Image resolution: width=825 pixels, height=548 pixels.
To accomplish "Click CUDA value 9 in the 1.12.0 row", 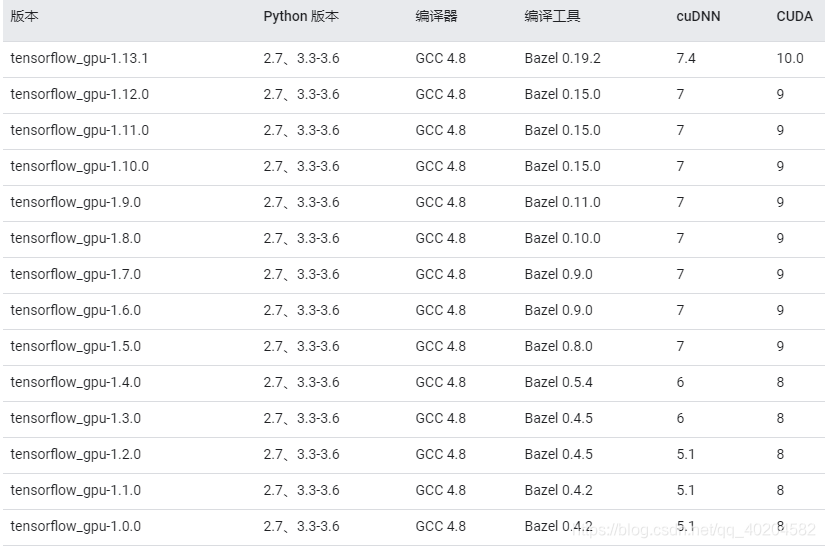I will point(780,95).
